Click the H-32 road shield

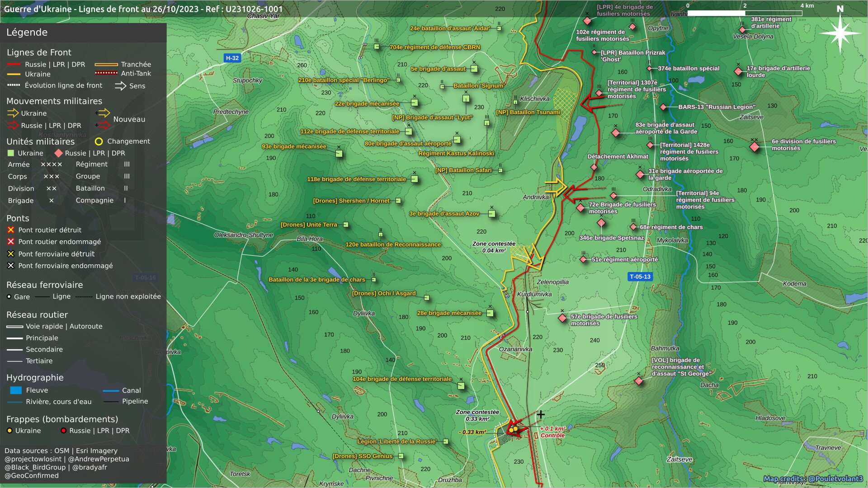(232, 58)
